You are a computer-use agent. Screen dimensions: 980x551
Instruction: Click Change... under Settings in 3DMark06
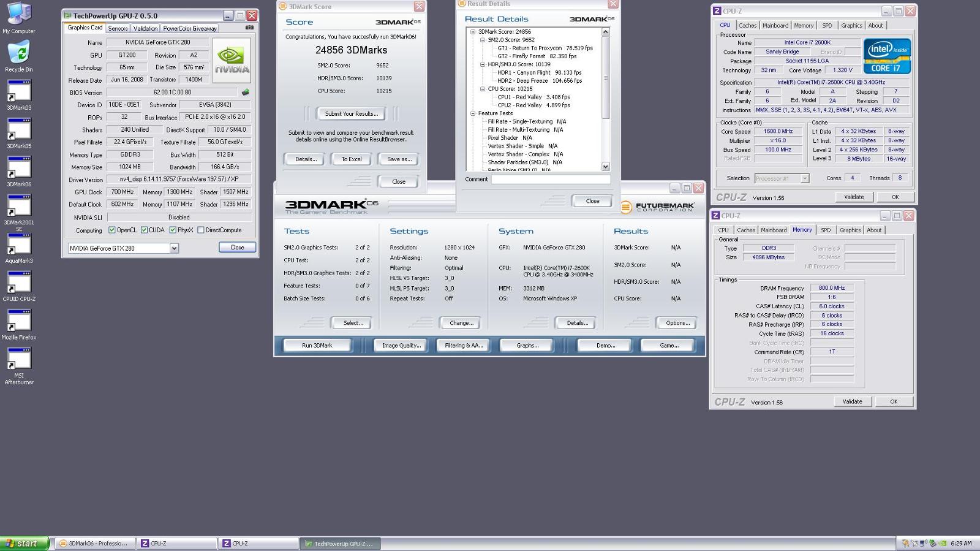461,323
